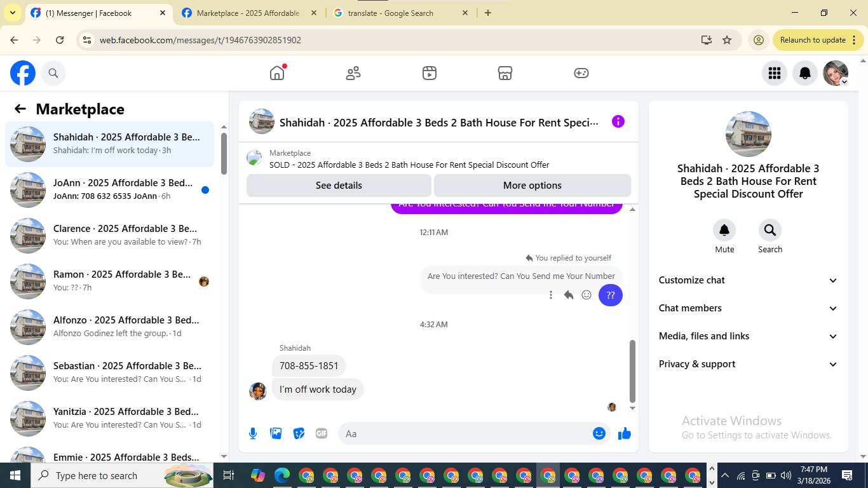Expand Customize chat section
The height and width of the screenshot is (488, 868).
click(749, 280)
